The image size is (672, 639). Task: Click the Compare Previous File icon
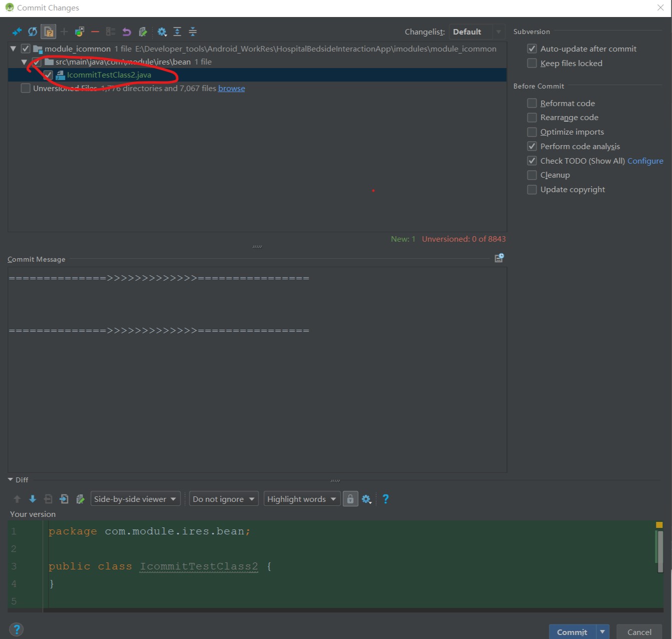click(49, 499)
